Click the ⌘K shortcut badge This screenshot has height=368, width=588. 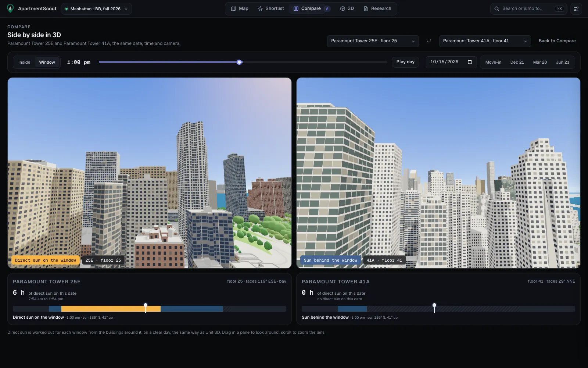tap(559, 8)
